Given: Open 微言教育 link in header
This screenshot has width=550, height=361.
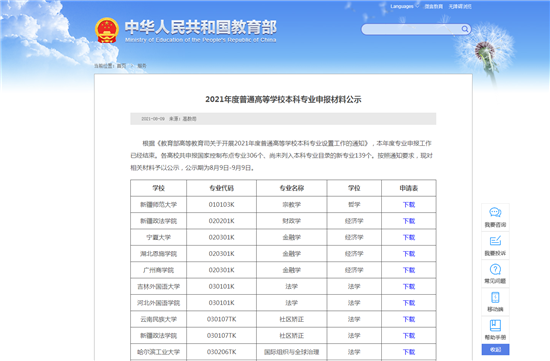Looking at the screenshot, I should click(434, 6).
